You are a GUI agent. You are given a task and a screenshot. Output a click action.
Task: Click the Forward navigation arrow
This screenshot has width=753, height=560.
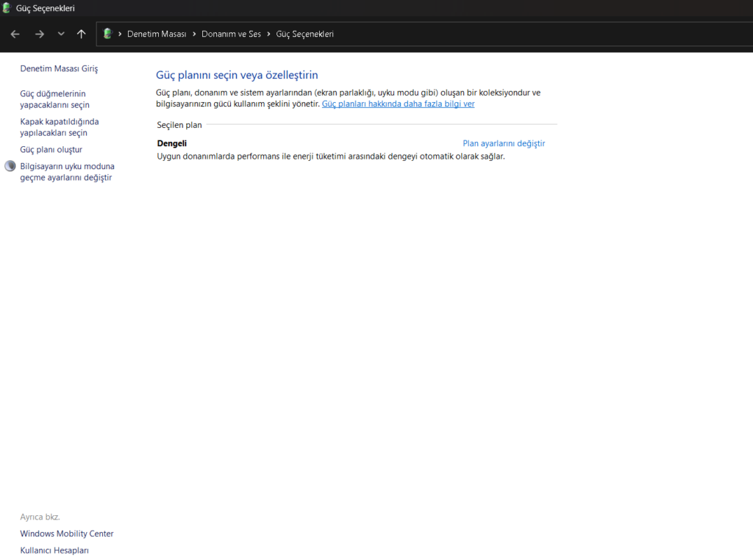[40, 34]
